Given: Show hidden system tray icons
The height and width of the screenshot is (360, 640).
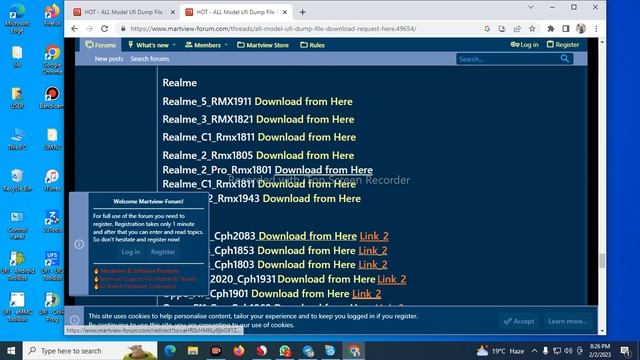Looking at the screenshot, I should pyautogui.click(x=534, y=351).
